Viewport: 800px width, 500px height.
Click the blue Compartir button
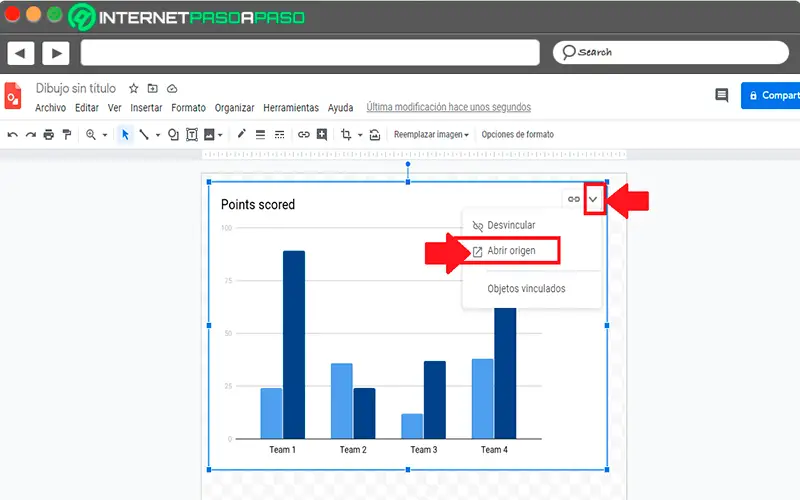(x=770, y=95)
